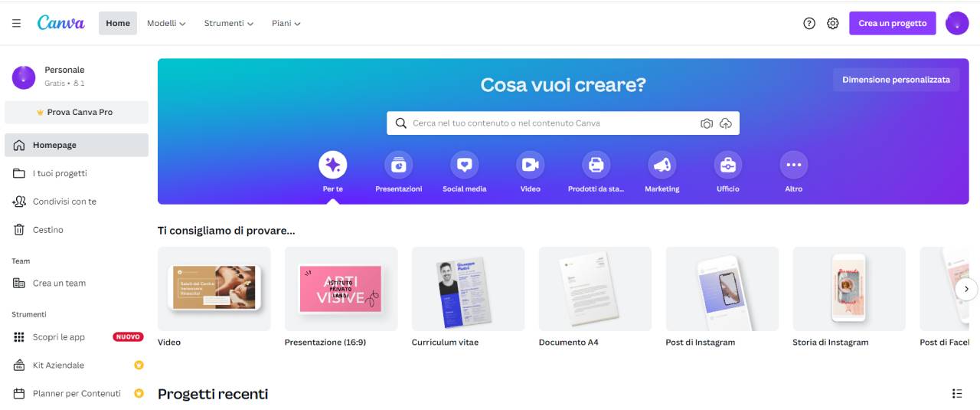
Task: Go to Cestino in the sidebar
Action: [x=47, y=230]
